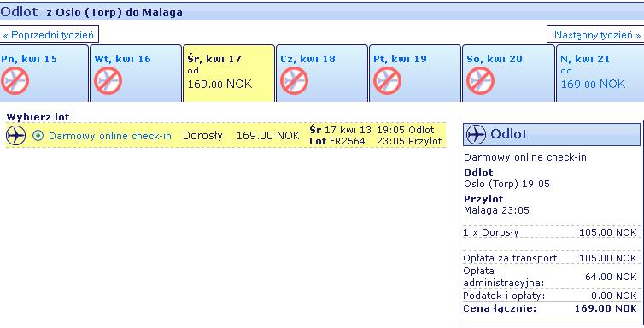This screenshot has height=328, width=644.
Task: Click Dorosły label in flight row
Action: tap(202, 136)
